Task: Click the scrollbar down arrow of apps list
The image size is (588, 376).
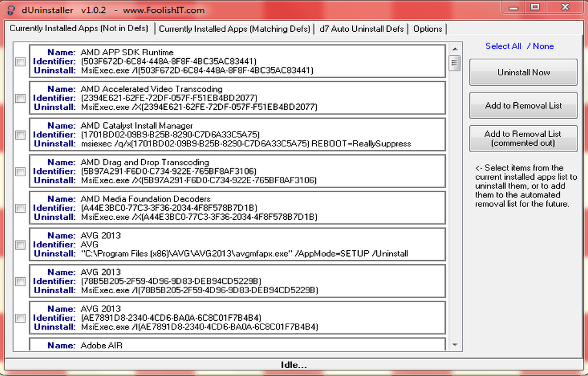Action: pos(455,344)
